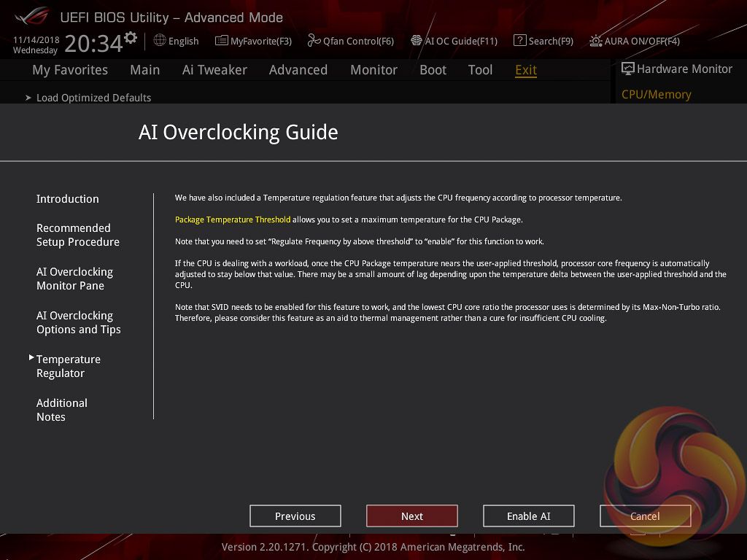This screenshot has height=560, width=747.
Task: Click the Previous button
Action: tap(295, 516)
